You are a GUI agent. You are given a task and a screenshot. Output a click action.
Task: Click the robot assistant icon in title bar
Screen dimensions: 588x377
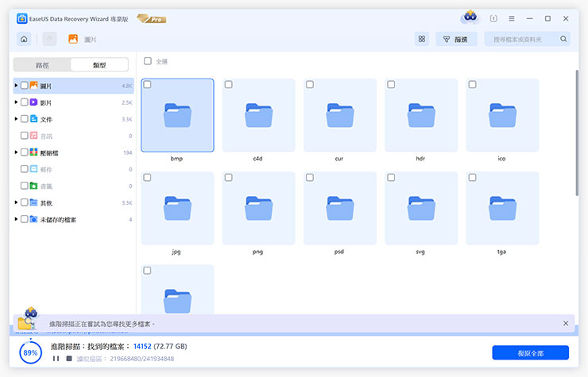(469, 17)
